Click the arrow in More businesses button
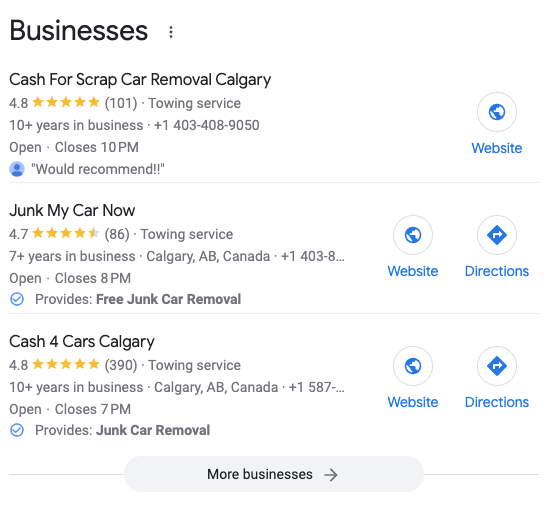Image resolution: width=556 pixels, height=524 pixels. [x=330, y=475]
